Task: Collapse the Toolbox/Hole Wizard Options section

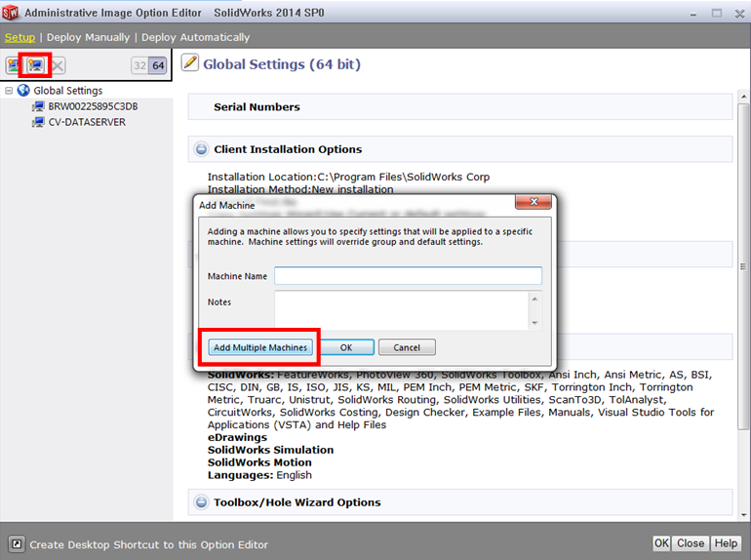Action: click(201, 502)
